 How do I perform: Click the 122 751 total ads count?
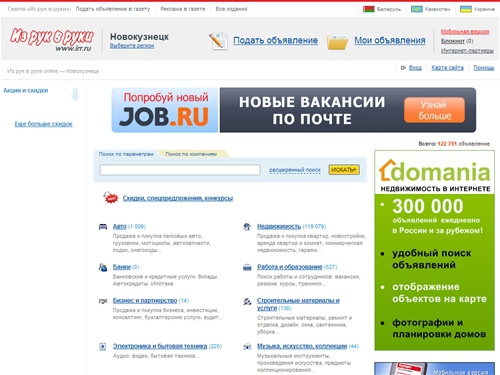(447, 144)
